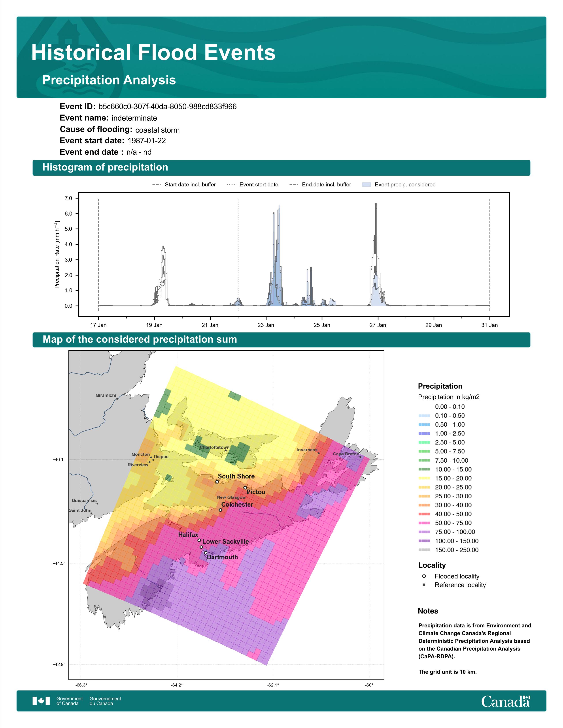Click the South Shore flooded locality marker
Viewport: 563px width, 728px height.
pyautogui.click(x=217, y=482)
